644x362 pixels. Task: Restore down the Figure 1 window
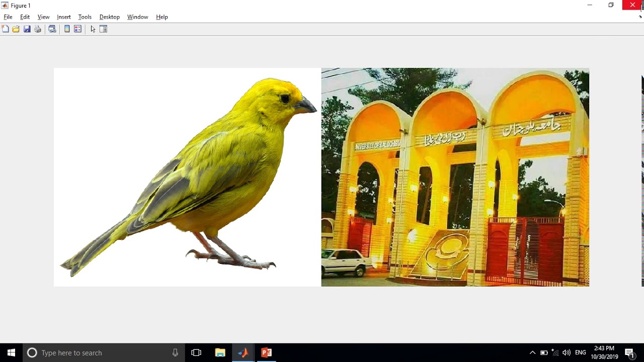pyautogui.click(x=611, y=5)
